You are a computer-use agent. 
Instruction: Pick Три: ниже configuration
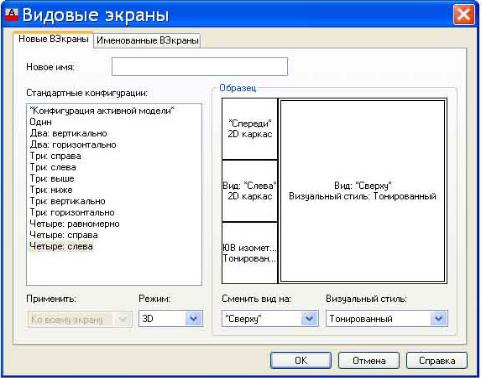click(51, 190)
